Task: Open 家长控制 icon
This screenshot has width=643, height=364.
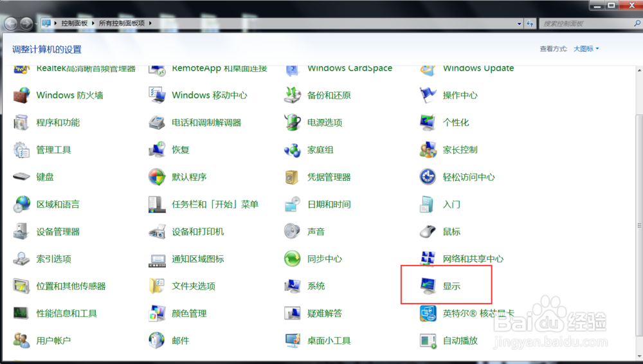Action: (428, 150)
